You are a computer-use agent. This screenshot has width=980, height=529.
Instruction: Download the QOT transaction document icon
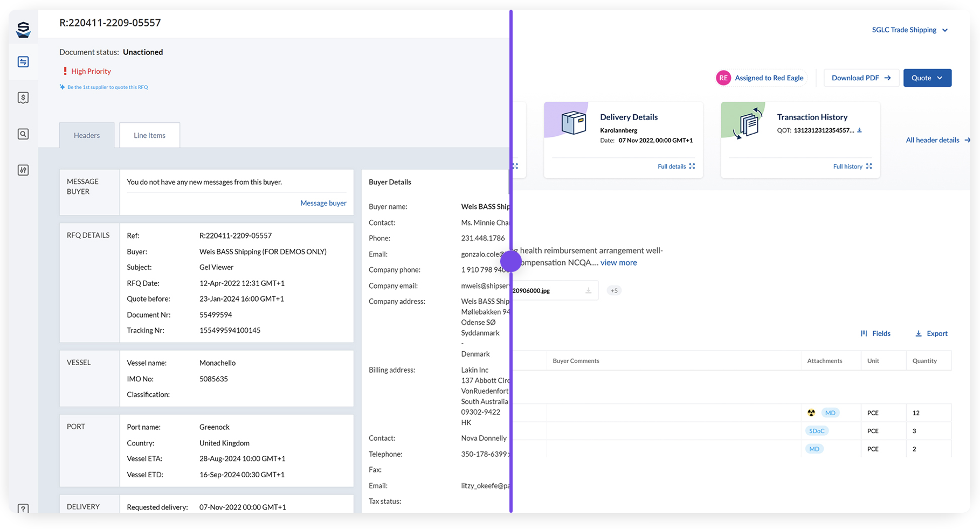[860, 130]
